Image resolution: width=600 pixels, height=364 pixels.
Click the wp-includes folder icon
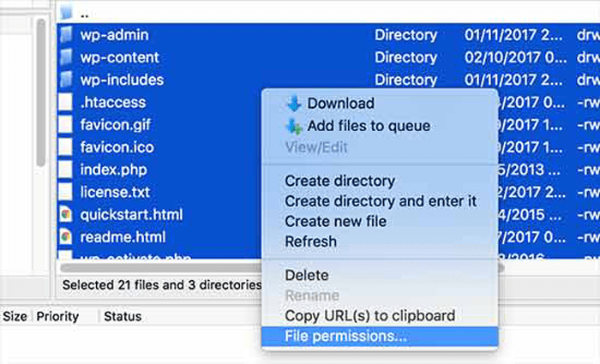click(65, 80)
